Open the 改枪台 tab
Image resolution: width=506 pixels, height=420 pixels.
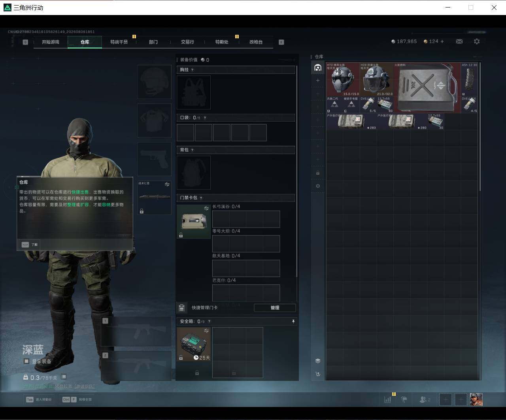coord(256,42)
